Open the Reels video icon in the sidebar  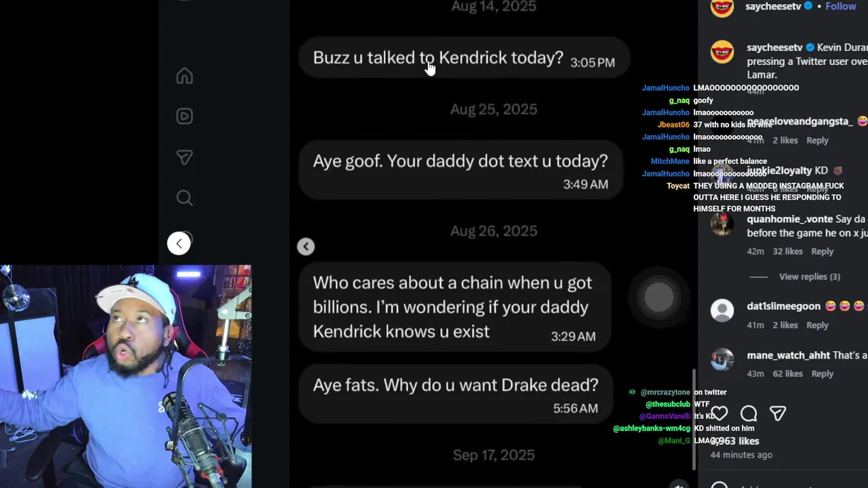point(184,117)
